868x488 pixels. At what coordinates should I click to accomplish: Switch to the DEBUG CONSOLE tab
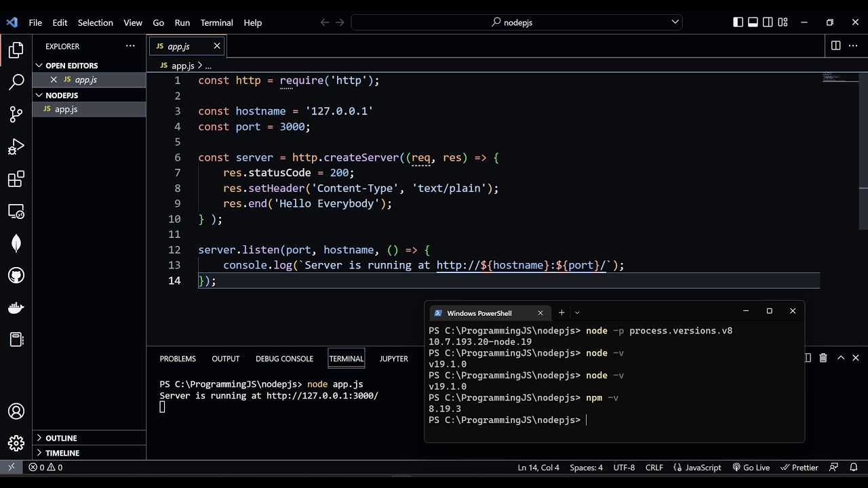click(284, 359)
